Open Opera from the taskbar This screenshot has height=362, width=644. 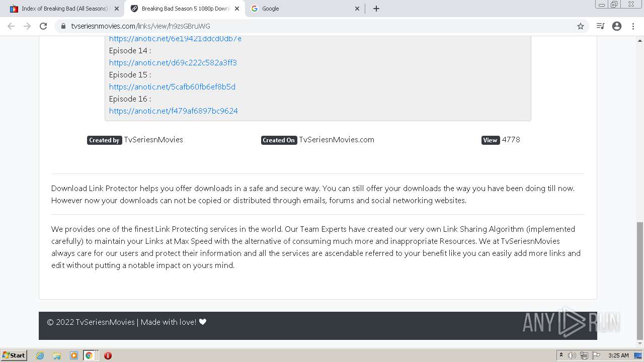(108, 355)
